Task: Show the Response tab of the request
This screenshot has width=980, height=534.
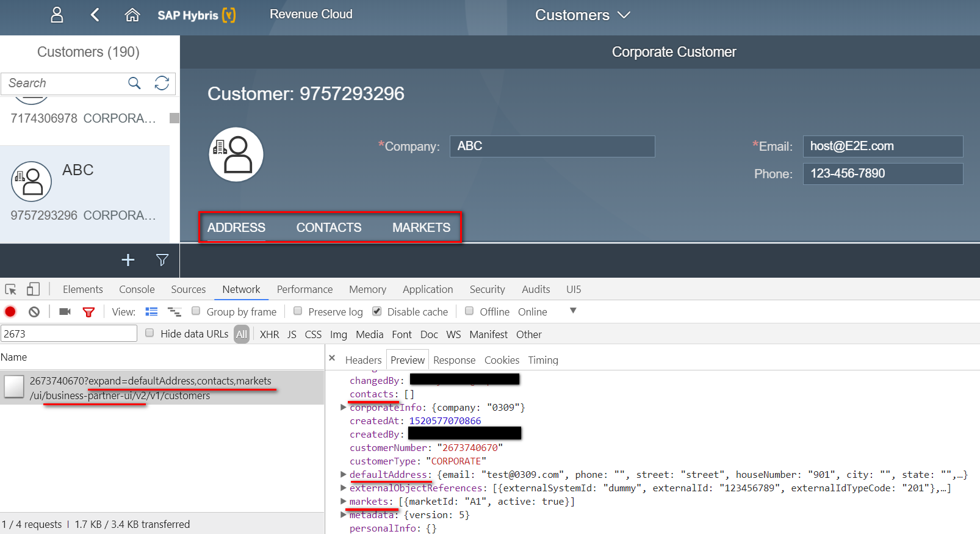Action: tap(454, 360)
